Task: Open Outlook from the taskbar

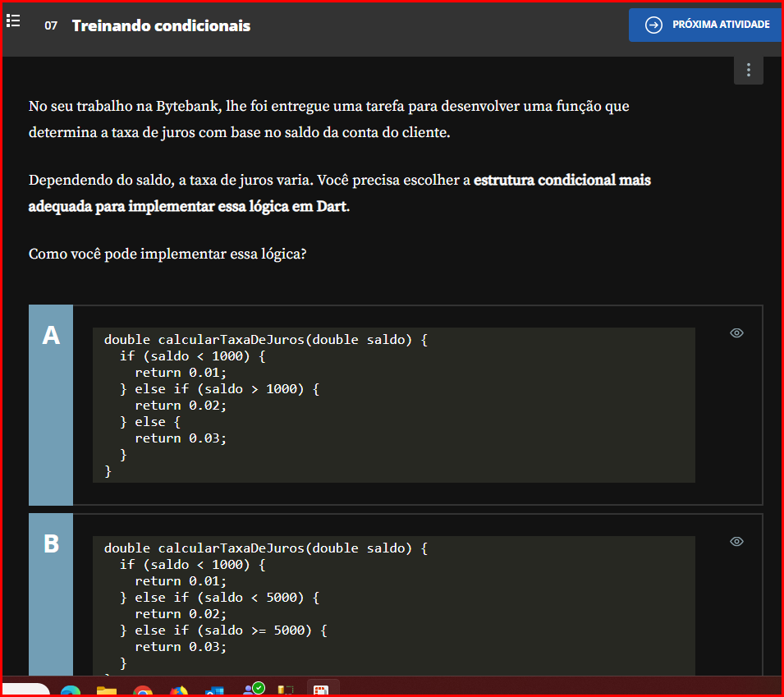Action: (x=214, y=691)
